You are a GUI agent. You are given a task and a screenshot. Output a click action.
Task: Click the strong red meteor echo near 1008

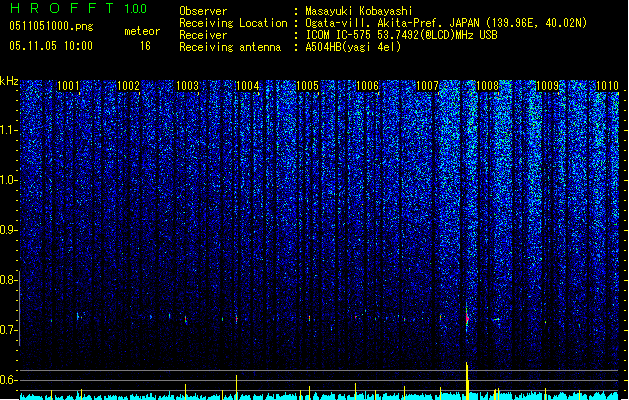tap(467, 319)
